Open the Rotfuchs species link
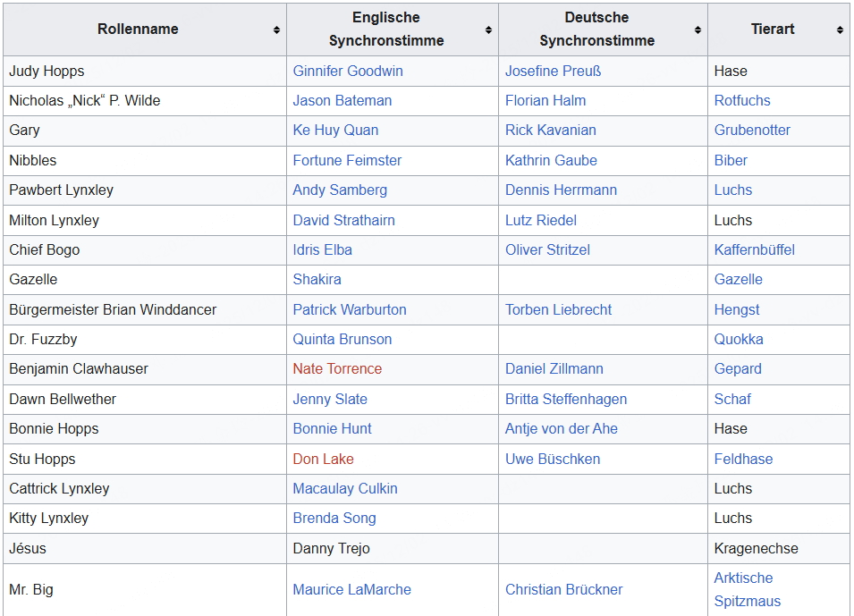 tap(742, 100)
